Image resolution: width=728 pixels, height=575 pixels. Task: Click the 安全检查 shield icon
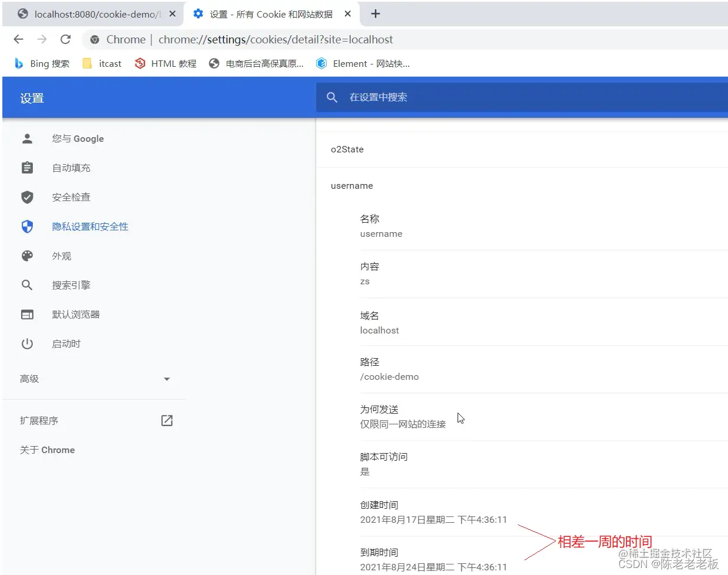click(27, 197)
